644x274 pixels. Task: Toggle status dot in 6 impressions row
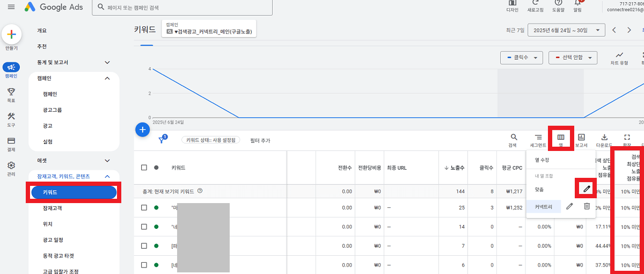pos(156,265)
